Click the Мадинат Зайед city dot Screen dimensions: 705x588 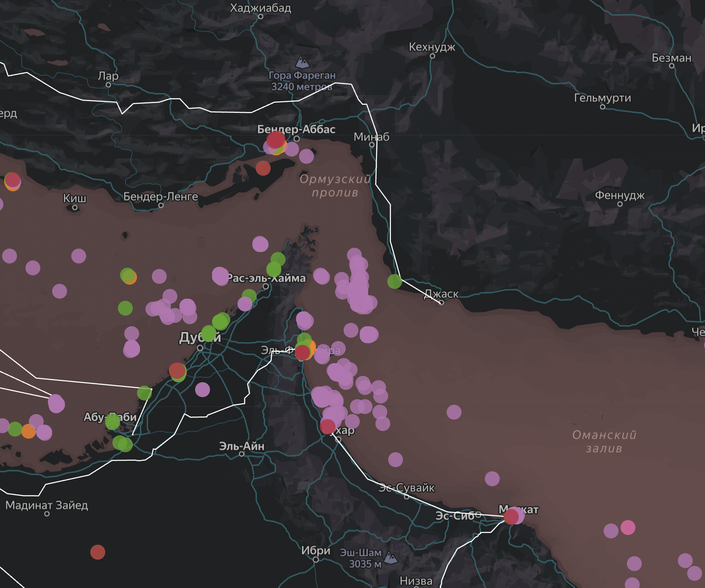[x=47, y=514]
